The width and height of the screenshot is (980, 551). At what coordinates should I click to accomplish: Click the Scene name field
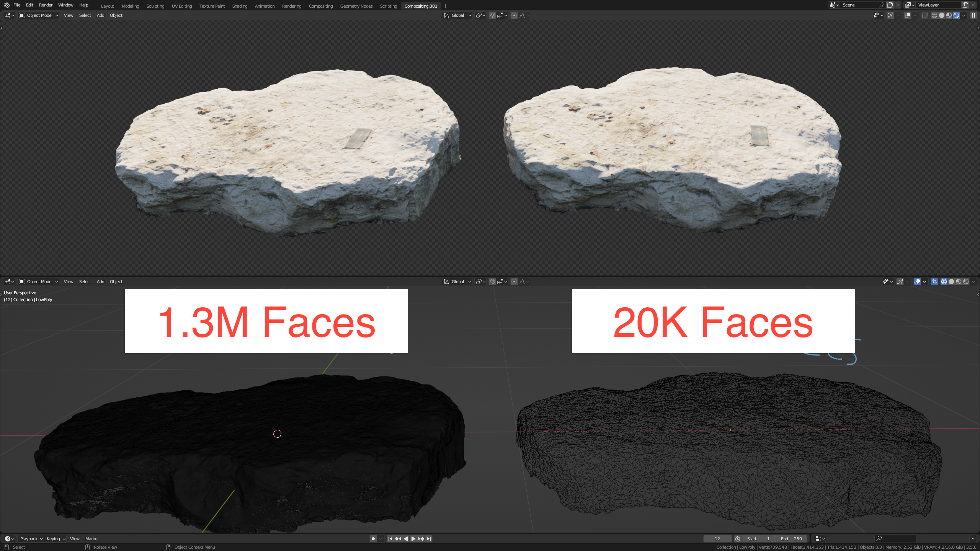pyautogui.click(x=859, y=5)
